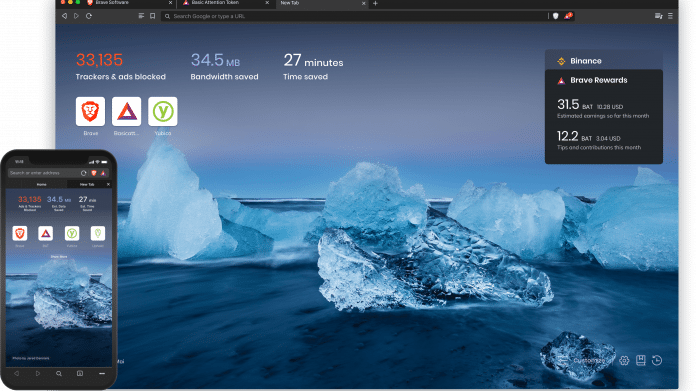Open a new tab with plus button
This screenshot has height=391, width=696.
click(376, 3)
